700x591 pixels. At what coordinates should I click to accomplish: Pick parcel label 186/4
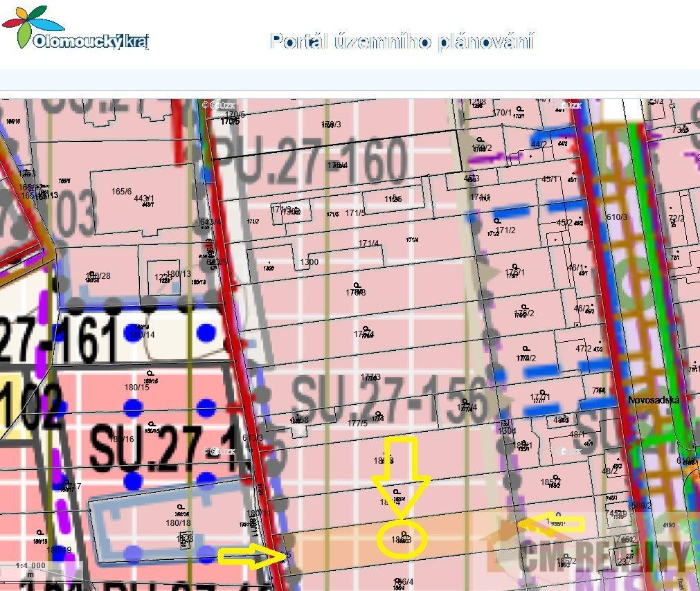pyautogui.click(x=403, y=581)
